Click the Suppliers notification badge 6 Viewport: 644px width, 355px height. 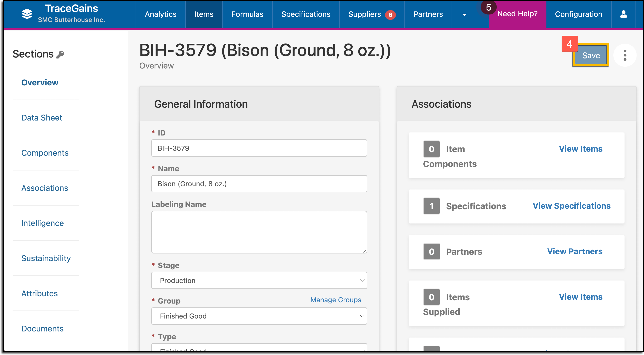coord(390,15)
